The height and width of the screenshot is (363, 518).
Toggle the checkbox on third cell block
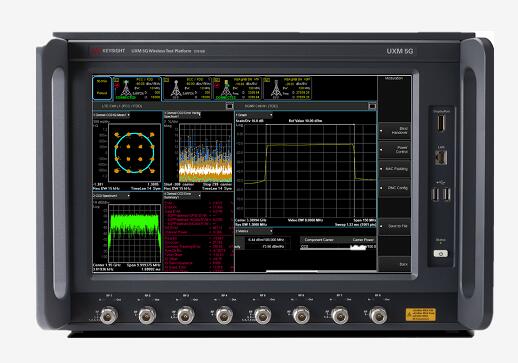pos(217,80)
